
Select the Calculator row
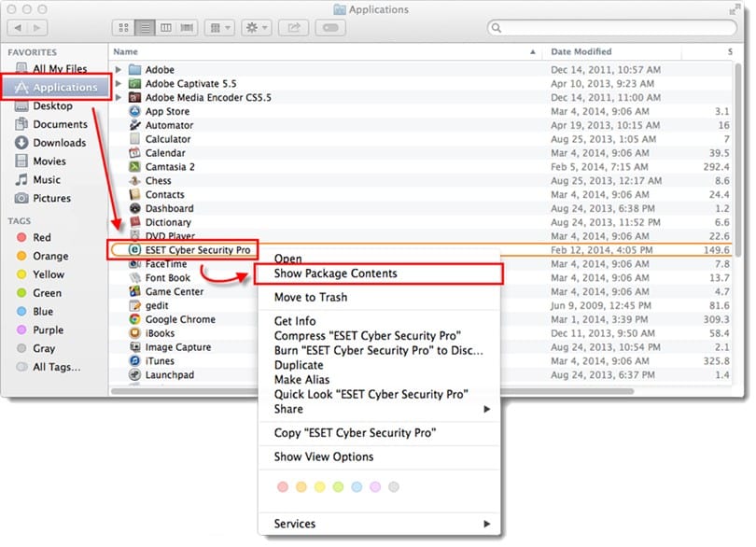pyautogui.click(x=420, y=139)
